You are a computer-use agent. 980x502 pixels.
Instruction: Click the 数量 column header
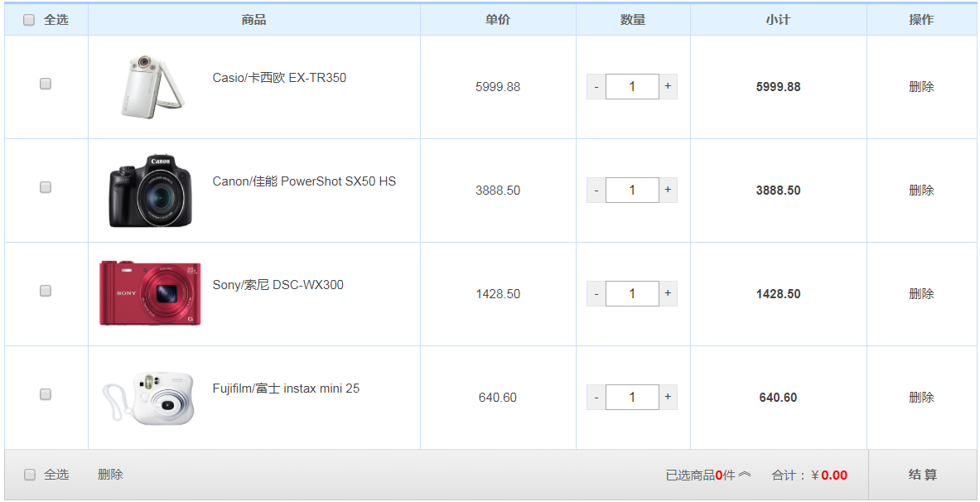[633, 20]
